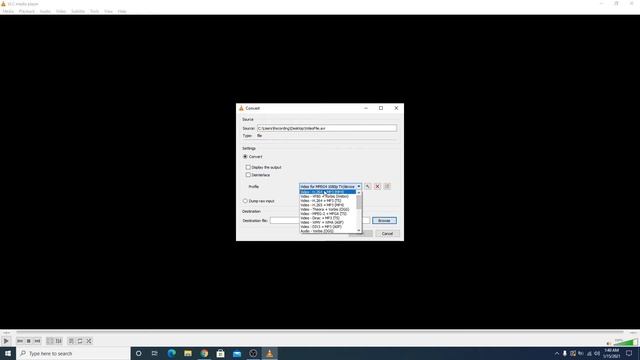Enable the Deinterlace checkbox
This screenshot has height=360, width=640.
[x=248, y=175]
